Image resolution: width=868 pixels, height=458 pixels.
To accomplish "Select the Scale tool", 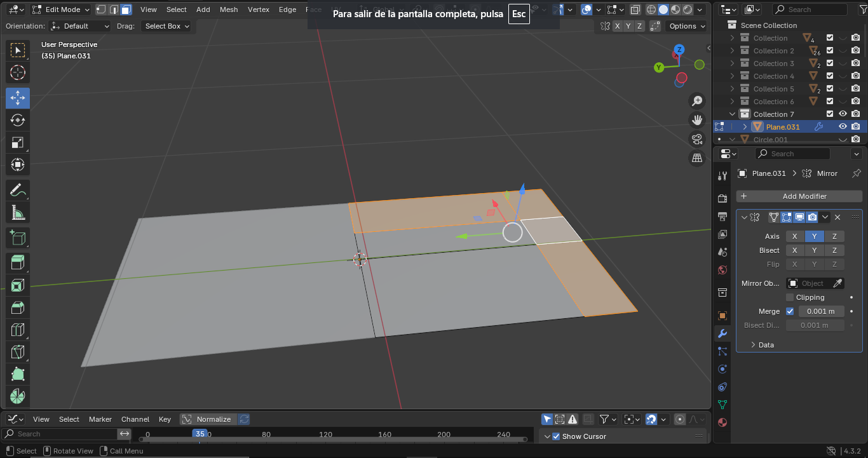I will click(18, 142).
